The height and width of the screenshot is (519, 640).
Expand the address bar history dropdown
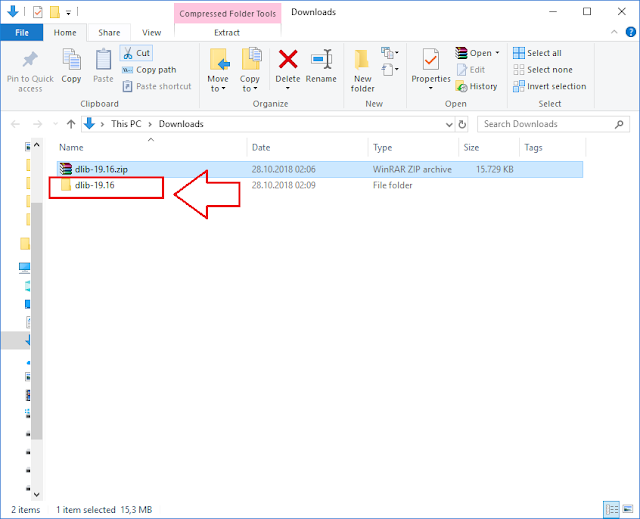[449, 124]
